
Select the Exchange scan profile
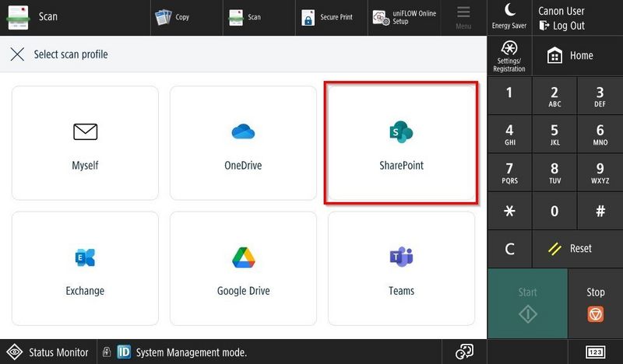coord(85,268)
